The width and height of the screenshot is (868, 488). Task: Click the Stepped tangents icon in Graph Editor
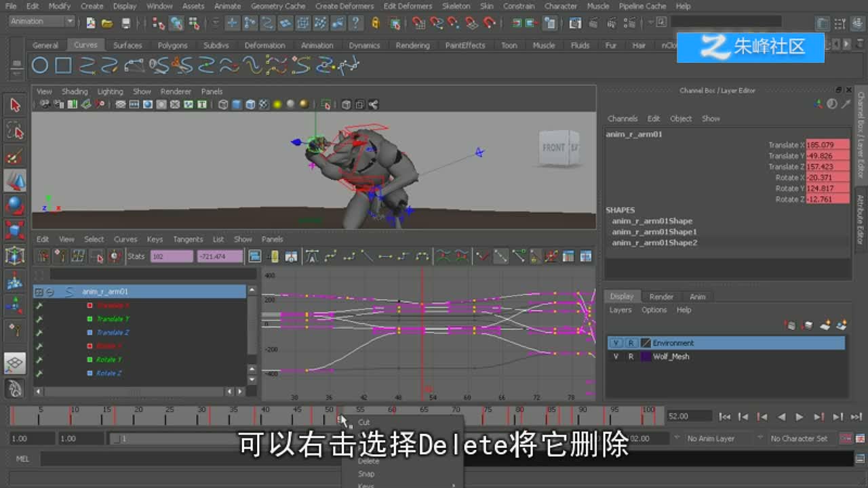[x=403, y=256]
